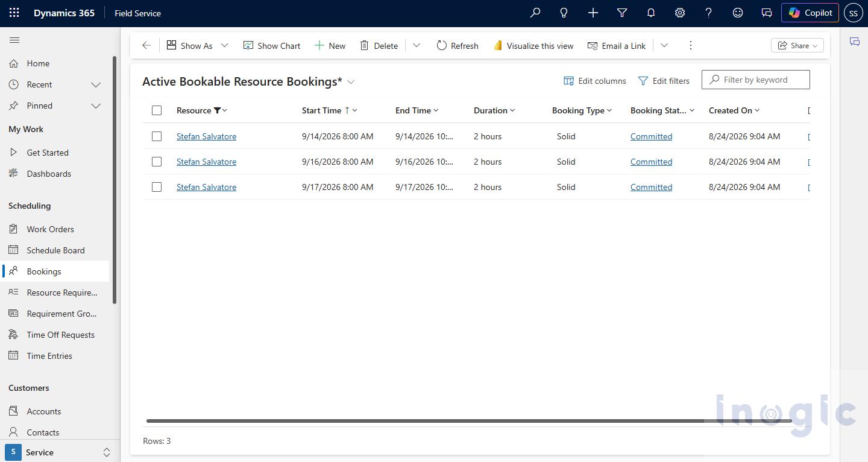Refresh the bookings list
868x462 pixels.
point(457,45)
